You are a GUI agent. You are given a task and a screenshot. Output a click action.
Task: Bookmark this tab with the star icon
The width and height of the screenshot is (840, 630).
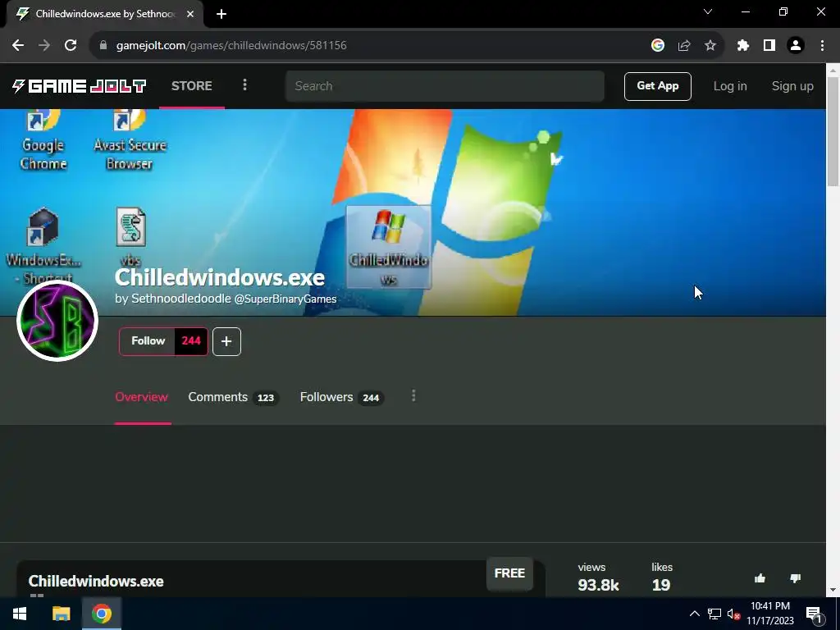click(710, 46)
